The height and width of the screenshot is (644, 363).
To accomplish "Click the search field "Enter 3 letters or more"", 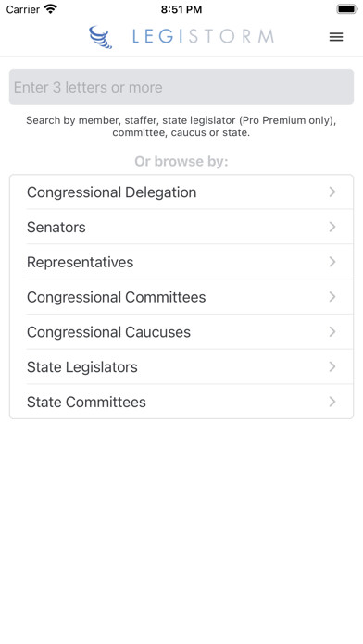I will 181,87.
